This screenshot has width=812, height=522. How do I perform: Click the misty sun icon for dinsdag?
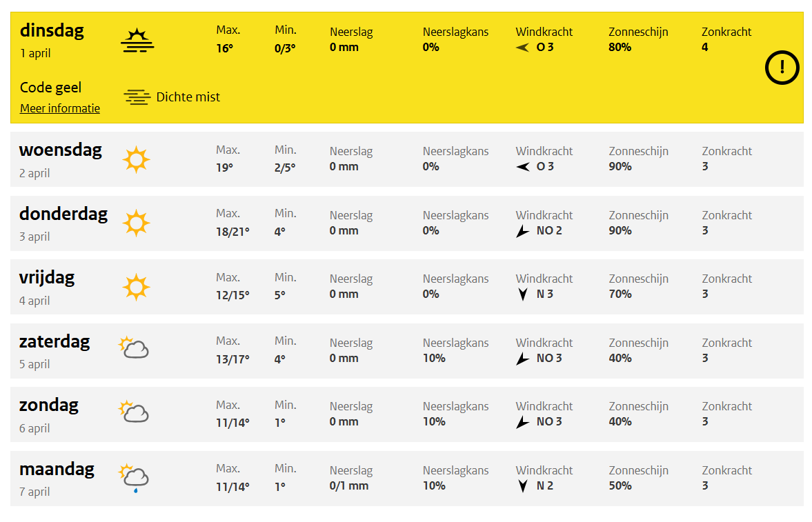point(137,40)
